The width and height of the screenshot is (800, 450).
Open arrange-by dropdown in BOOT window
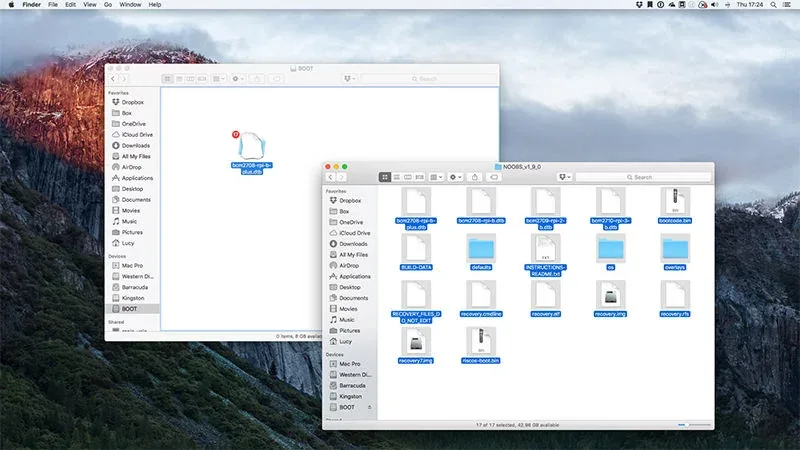[219, 79]
